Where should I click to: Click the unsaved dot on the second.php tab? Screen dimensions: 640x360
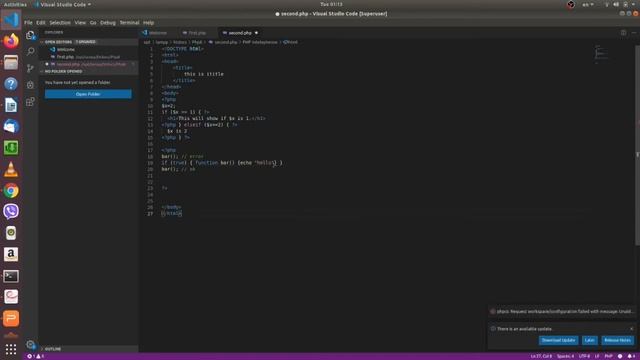coord(256,33)
